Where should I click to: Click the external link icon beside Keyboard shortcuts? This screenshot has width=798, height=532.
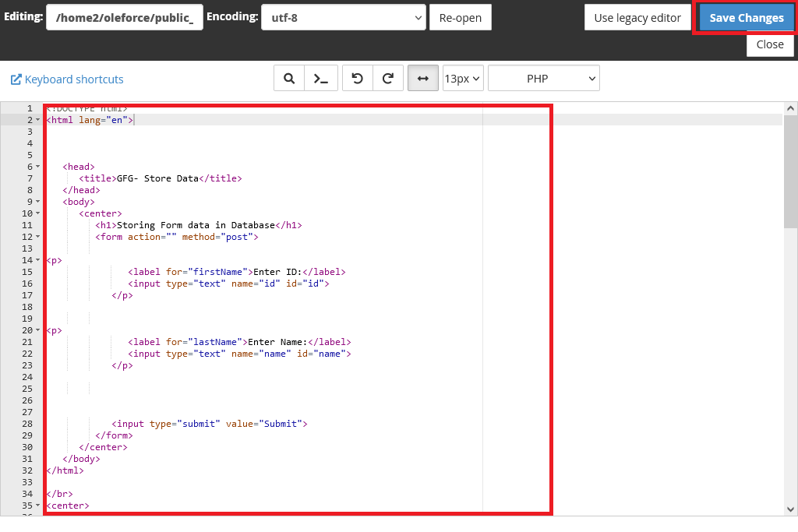coord(16,79)
